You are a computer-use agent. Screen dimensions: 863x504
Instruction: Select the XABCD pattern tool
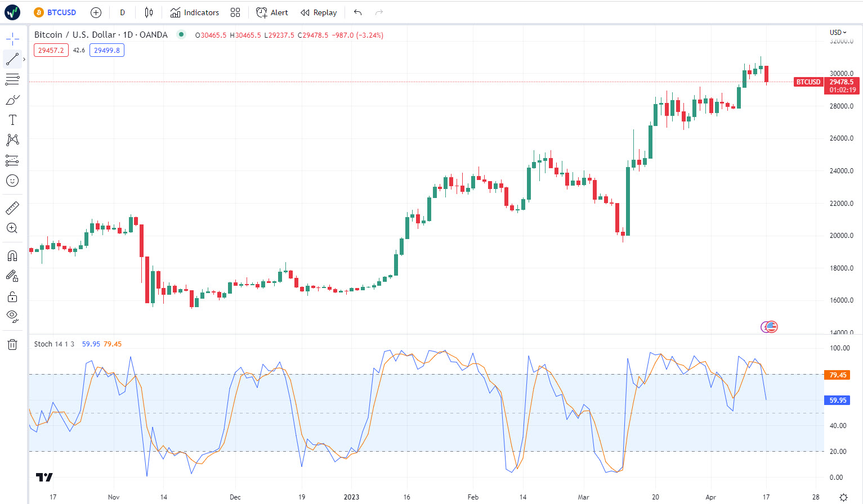12,140
